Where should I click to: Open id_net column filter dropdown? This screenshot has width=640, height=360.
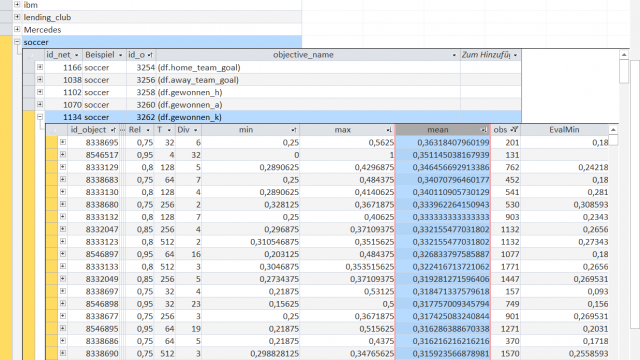(76, 55)
